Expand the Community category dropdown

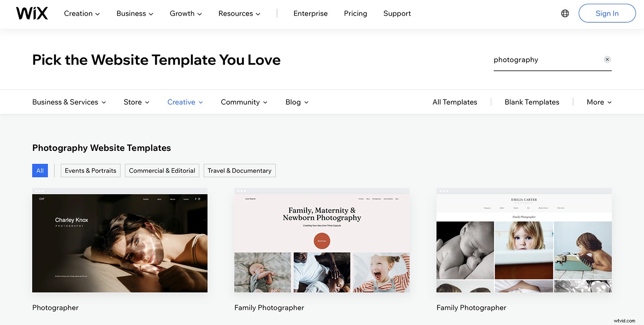244,102
